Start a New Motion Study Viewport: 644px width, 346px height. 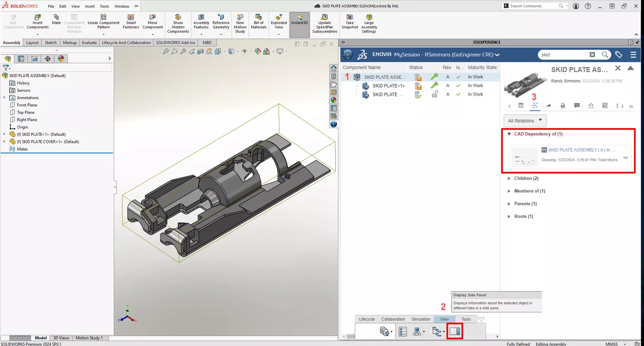pyautogui.click(x=240, y=24)
